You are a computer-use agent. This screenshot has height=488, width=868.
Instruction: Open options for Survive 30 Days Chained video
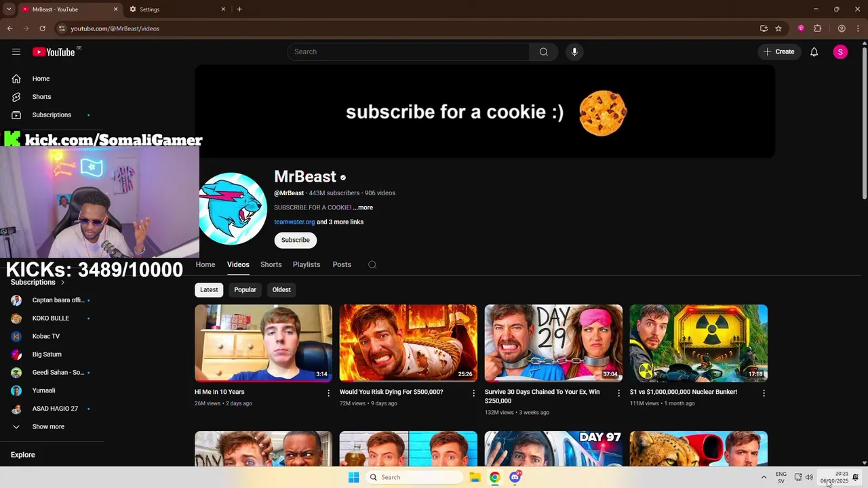tap(618, 393)
